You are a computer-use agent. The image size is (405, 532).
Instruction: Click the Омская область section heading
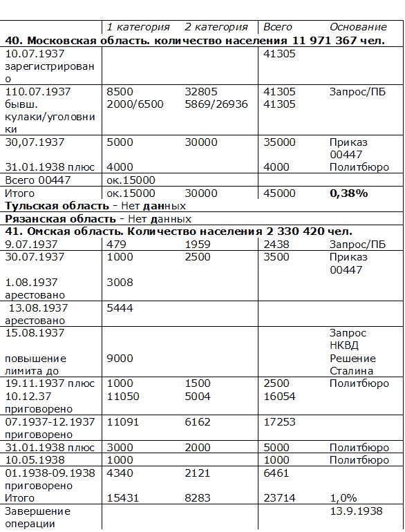178,231
